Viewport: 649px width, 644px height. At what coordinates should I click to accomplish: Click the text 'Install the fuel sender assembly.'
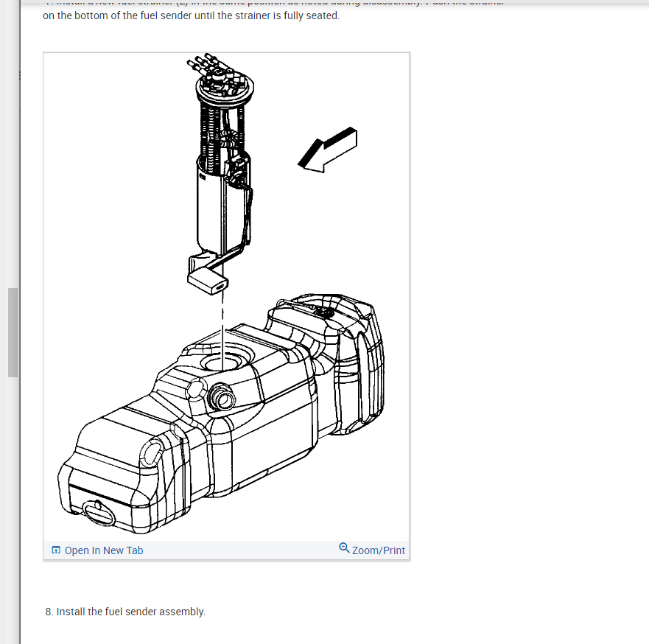click(131, 612)
